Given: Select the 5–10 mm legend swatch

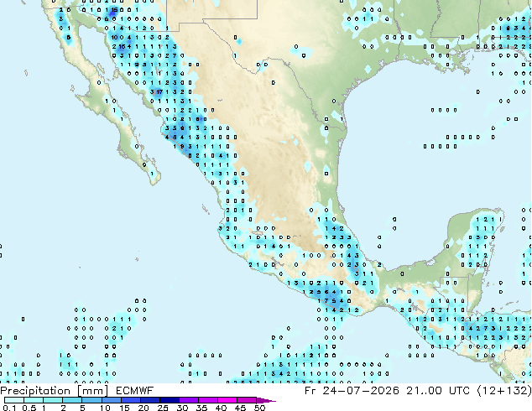Looking at the screenshot, I should (x=91, y=400).
